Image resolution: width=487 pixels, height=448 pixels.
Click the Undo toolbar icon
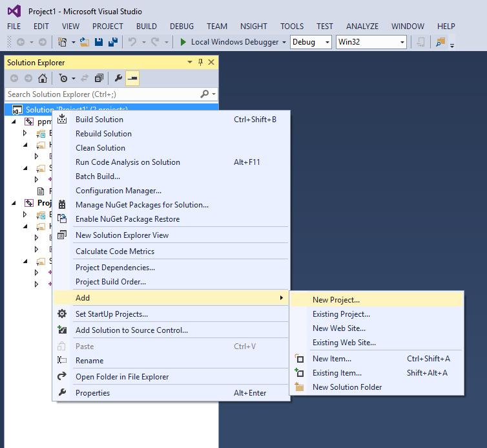pyautogui.click(x=132, y=42)
